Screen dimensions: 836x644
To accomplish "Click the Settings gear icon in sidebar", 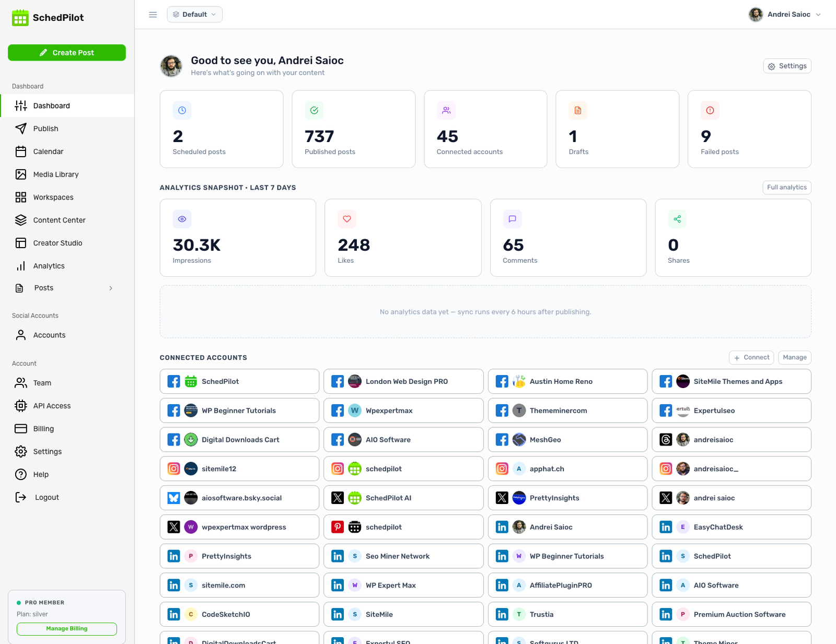I will [x=21, y=451].
